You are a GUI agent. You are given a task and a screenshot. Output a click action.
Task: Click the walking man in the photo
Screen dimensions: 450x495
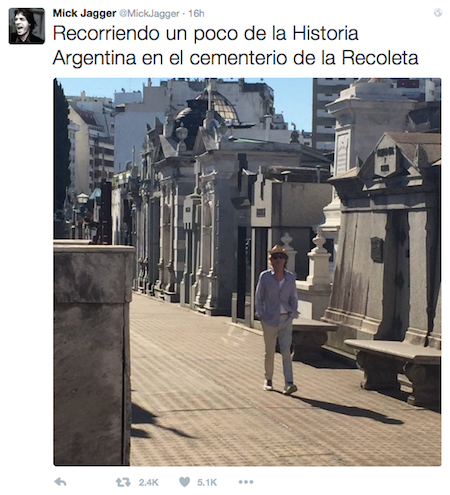click(278, 319)
